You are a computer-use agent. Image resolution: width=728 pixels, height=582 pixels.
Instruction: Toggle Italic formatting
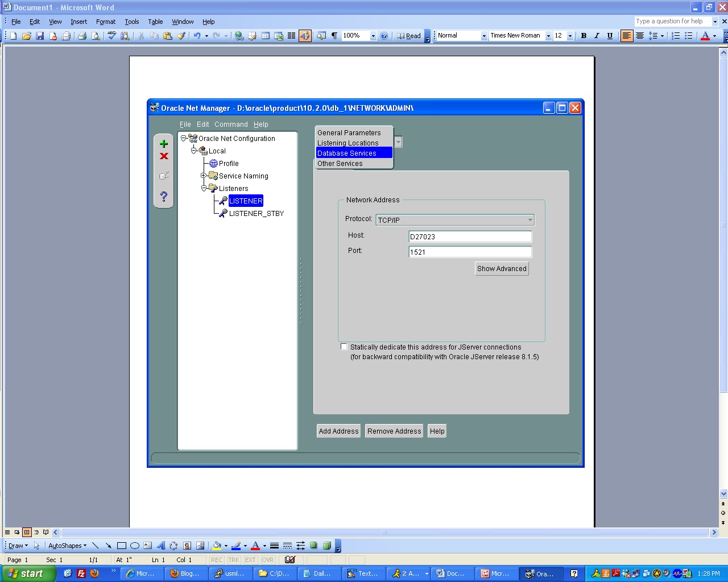(597, 36)
